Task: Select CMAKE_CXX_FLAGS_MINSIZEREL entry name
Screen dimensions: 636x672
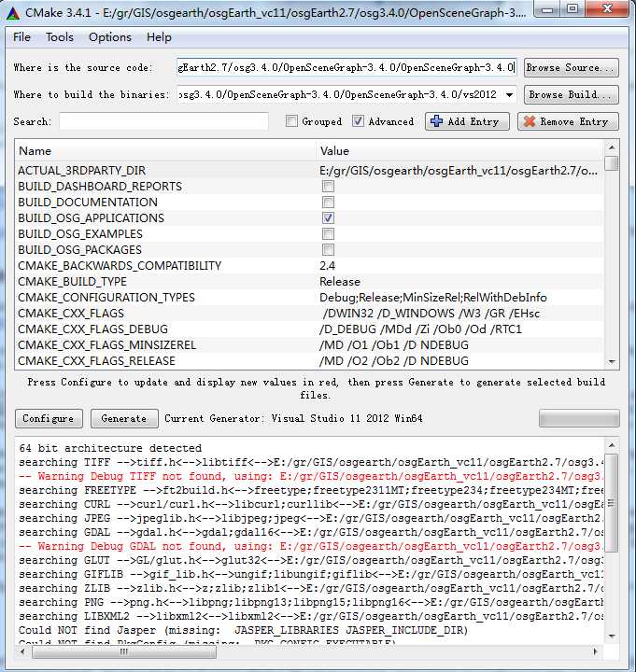Action: click(x=107, y=345)
